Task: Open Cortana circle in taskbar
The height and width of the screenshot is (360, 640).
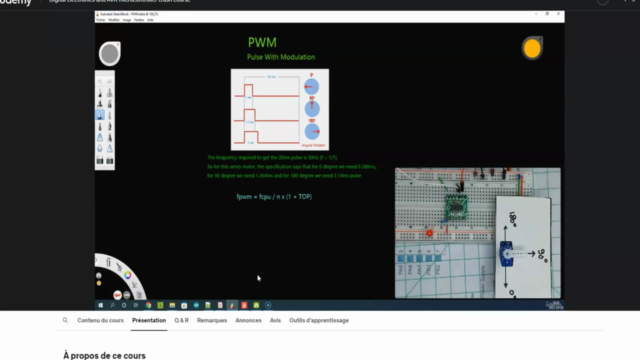Action: 124,305
